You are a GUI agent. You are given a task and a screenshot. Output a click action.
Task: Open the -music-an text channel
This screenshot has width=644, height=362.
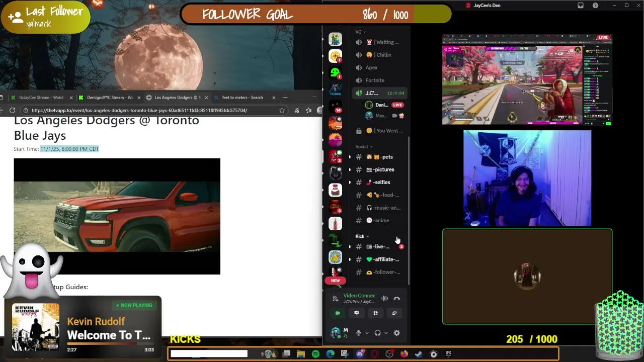[380, 208]
